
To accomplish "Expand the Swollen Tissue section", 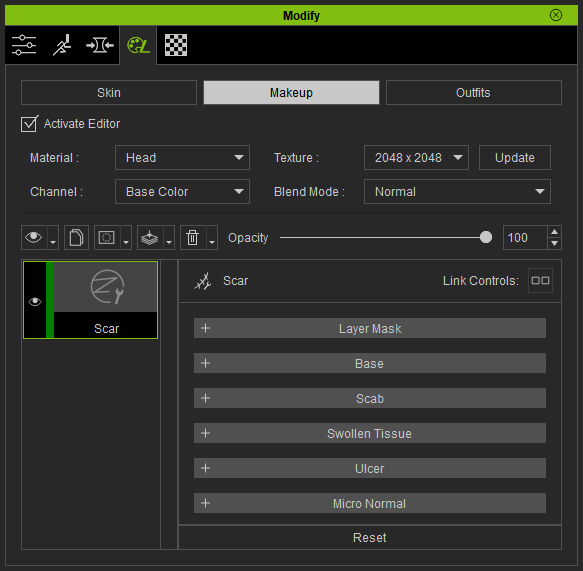I will (x=370, y=433).
